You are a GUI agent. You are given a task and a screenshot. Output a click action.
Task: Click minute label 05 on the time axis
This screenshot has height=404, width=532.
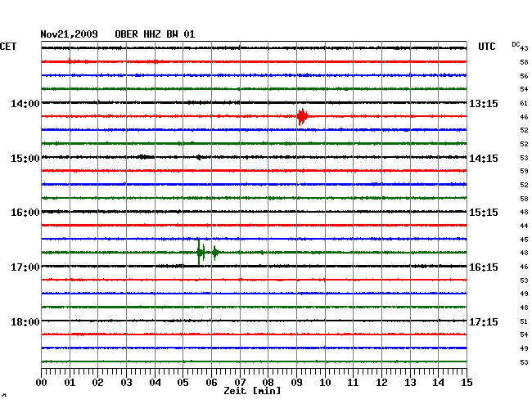[183, 382]
